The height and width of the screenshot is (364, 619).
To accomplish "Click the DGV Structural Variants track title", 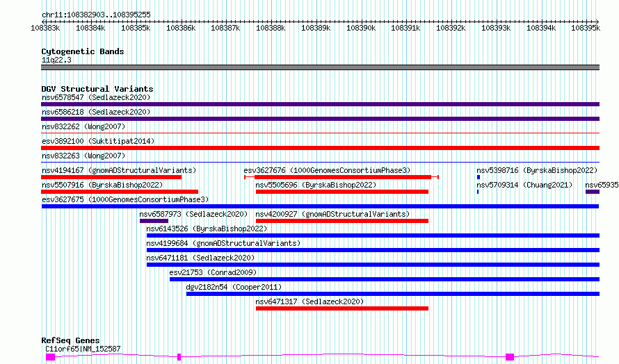I will tap(97, 89).
